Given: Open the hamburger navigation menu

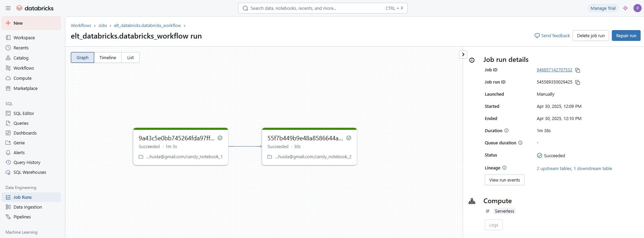Looking at the screenshot, I should pyautogui.click(x=8, y=8).
